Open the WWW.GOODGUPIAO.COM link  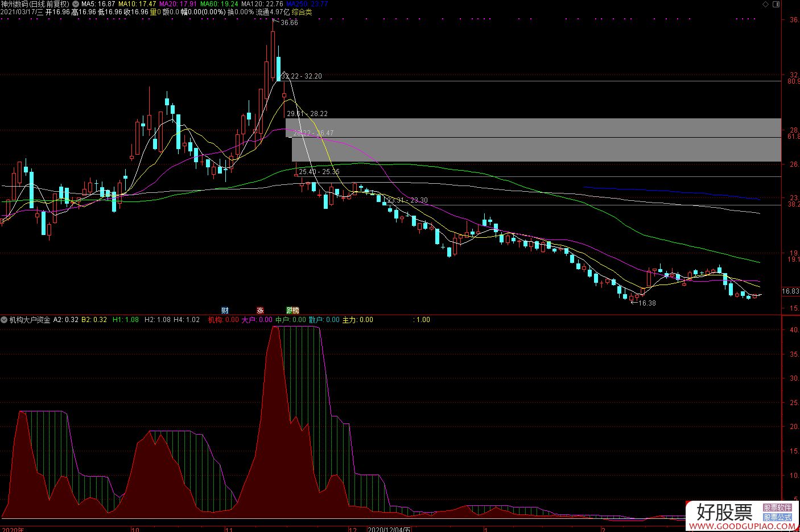[742, 527]
